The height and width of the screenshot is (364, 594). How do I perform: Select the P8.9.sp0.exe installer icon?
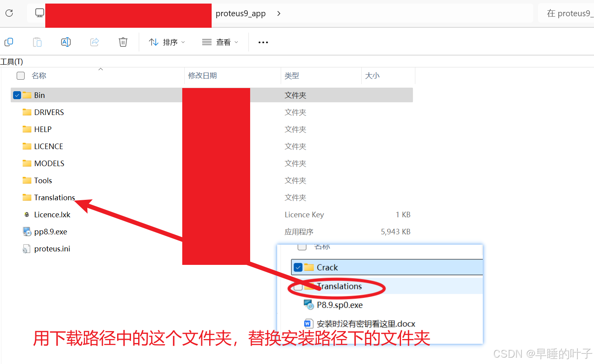(309, 305)
